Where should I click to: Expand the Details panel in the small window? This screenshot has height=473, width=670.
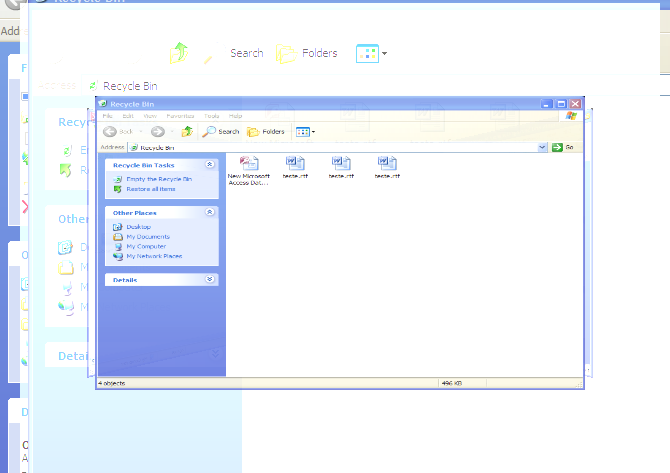point(209,280)
